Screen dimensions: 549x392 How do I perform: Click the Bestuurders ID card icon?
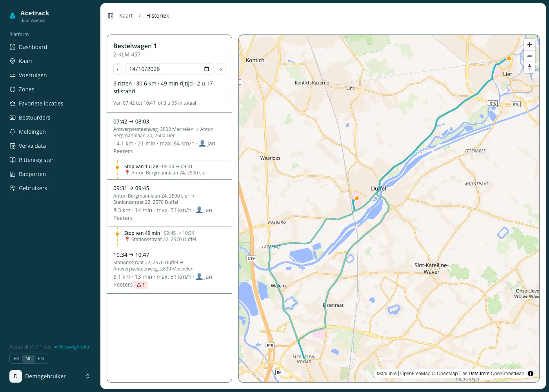13,118
